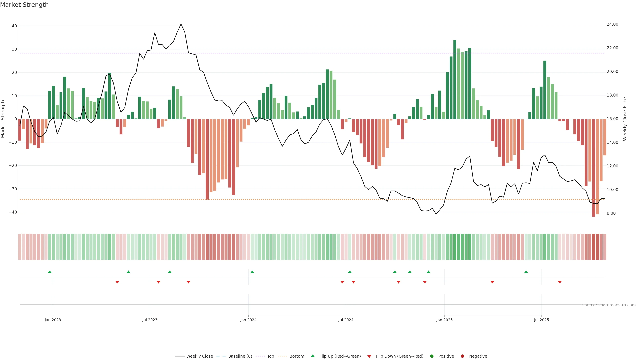Click the Flip Up triangle nearest Jan 2024
644x362 pixels.
coord(252,272)
